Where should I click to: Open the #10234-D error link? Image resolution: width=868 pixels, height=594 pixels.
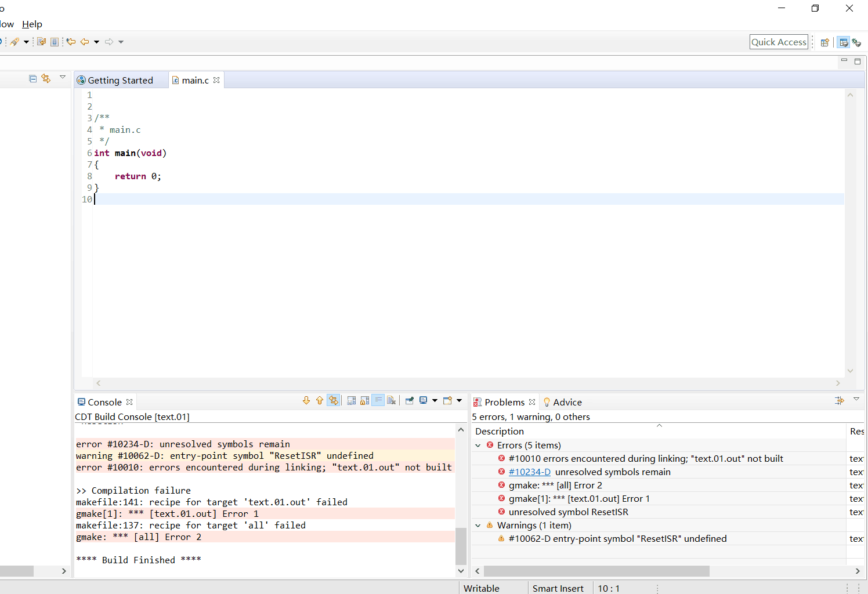(529, 472)
